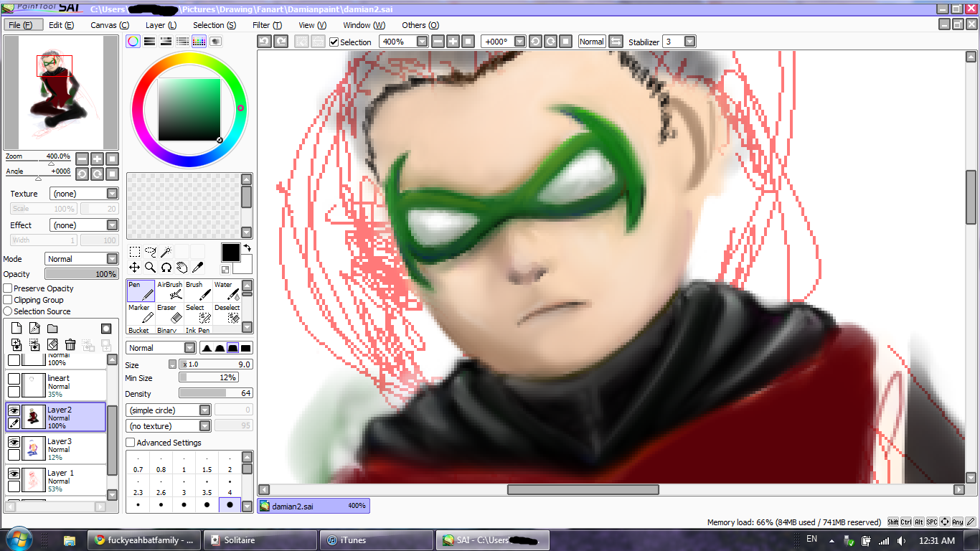Image resolution: width=980 pixels, height=551 pixels.
Task: Open the brush blending mode Normal dropdown
Action: [161, 348]
